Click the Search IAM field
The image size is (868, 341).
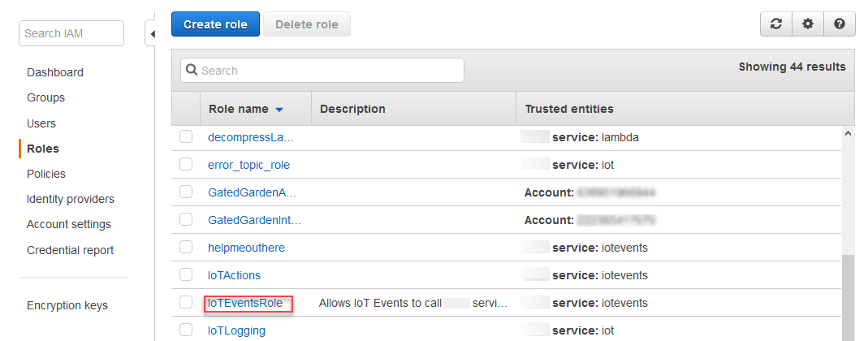pyautogui.click(x=71, y=33)
